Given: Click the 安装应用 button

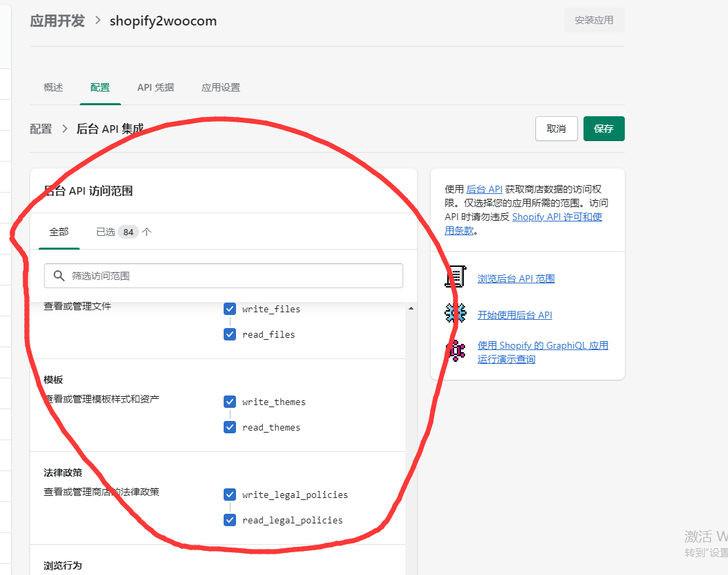Looking at the screenshot, I should pyautogui.click(x=595, y=20).
